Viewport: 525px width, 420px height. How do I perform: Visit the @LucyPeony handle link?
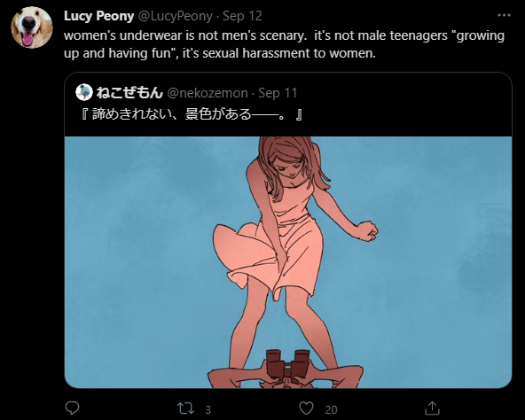pyautogui.click(x=175, y=16)
